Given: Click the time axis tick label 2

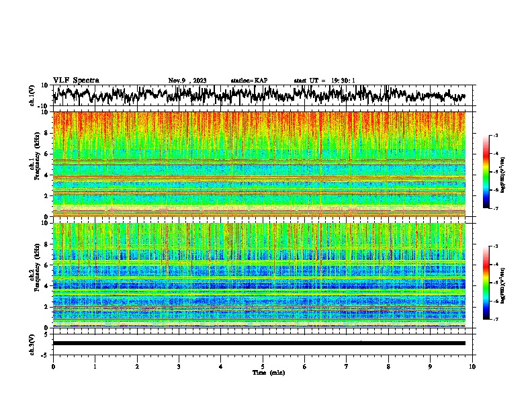Looking at the screenshot, I should pyautogui.click(x=137, y=367).
